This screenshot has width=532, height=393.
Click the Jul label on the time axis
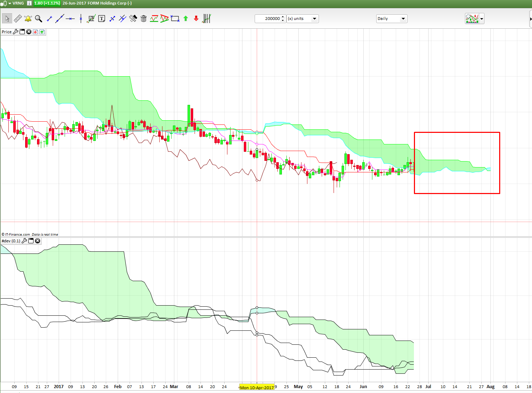(428, 386)
